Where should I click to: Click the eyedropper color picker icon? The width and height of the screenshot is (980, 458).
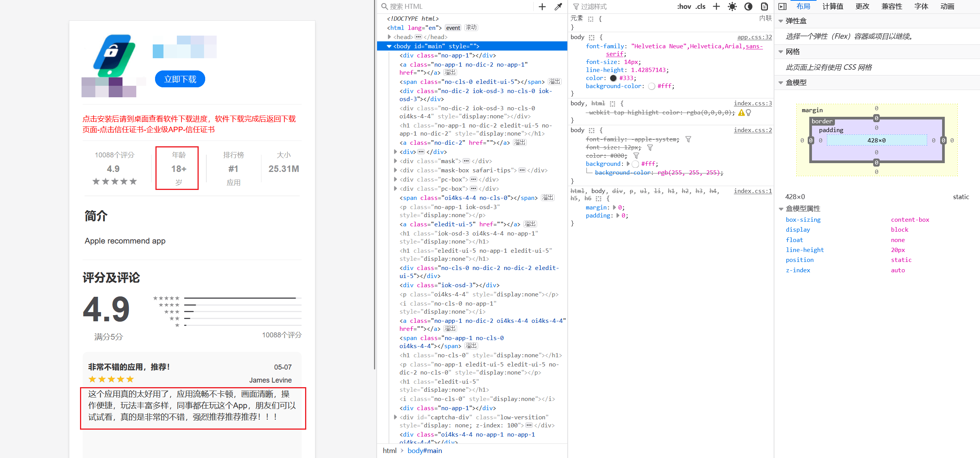(x=558, y=7)
